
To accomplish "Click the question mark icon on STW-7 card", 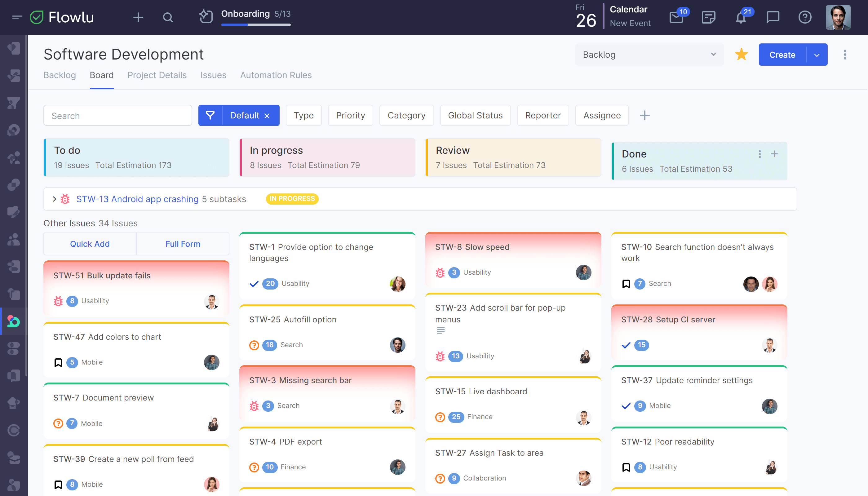I will coord(57,423).
